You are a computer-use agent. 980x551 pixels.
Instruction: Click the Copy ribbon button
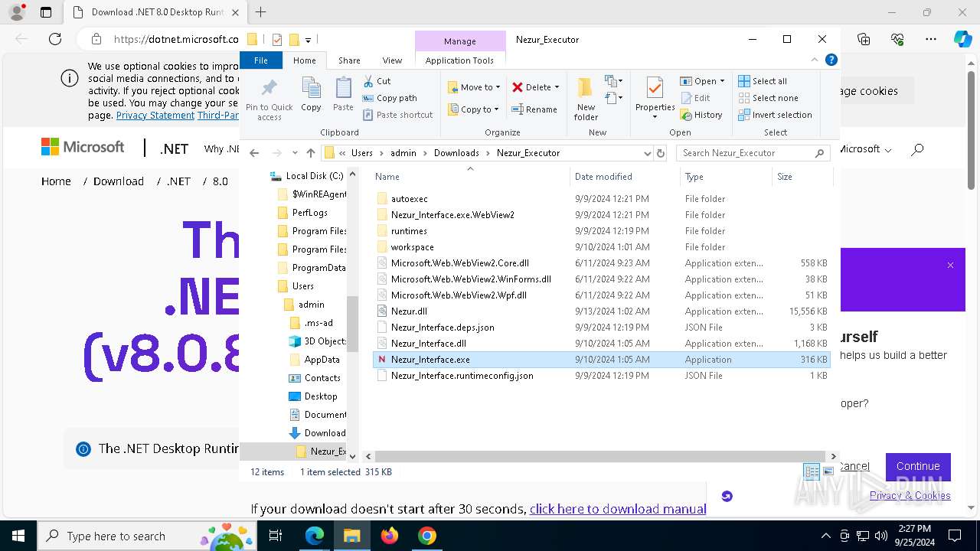pos(311,95)
